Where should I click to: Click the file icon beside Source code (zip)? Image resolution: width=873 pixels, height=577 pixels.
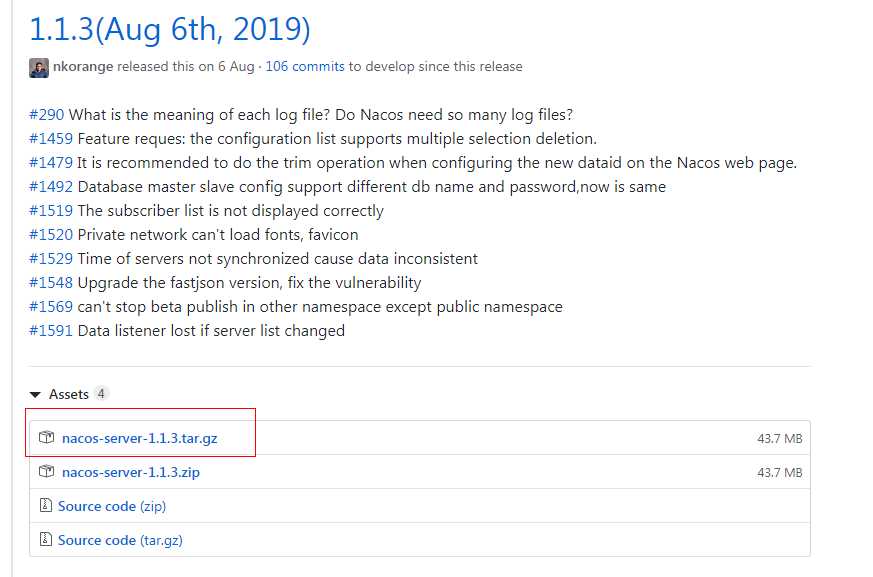45,506
